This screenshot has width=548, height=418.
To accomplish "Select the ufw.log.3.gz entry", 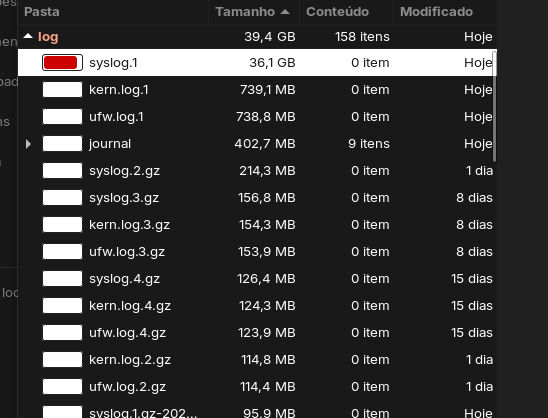I will pyautogui.click(x=257, y=252).
